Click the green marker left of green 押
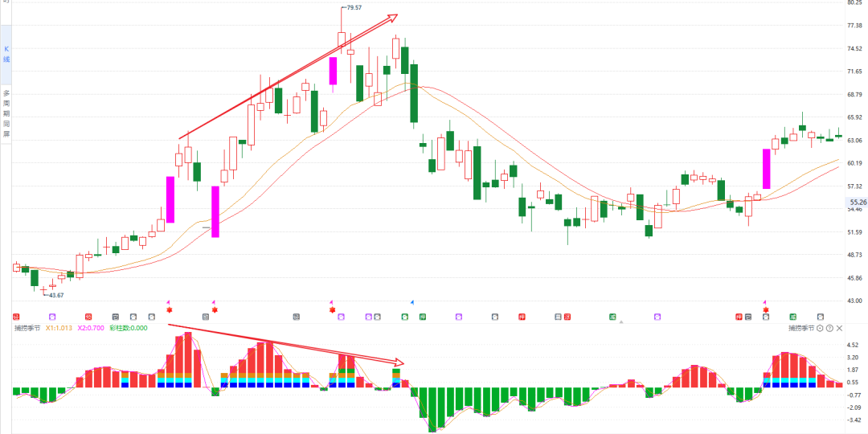The height and width of the screenshot is (434, 868). (x=404, y=317)
